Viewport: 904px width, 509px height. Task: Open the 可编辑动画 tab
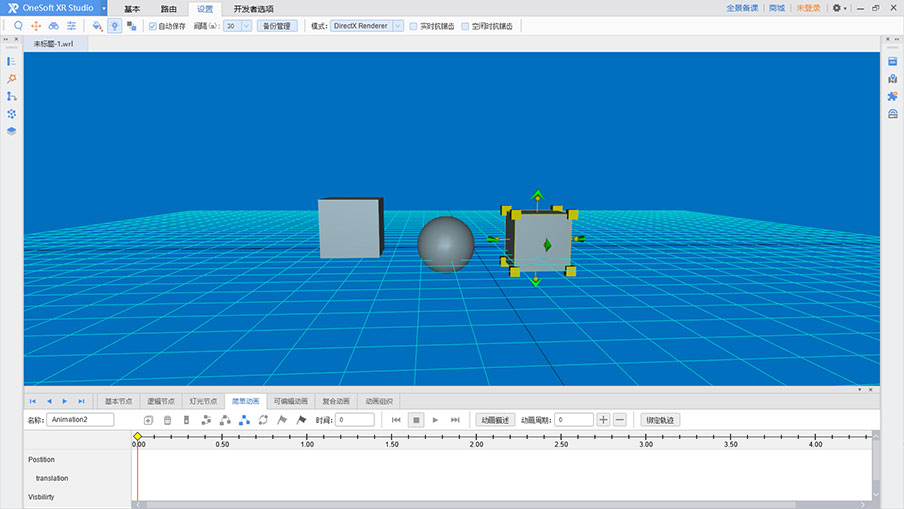[x=290, y=401]
